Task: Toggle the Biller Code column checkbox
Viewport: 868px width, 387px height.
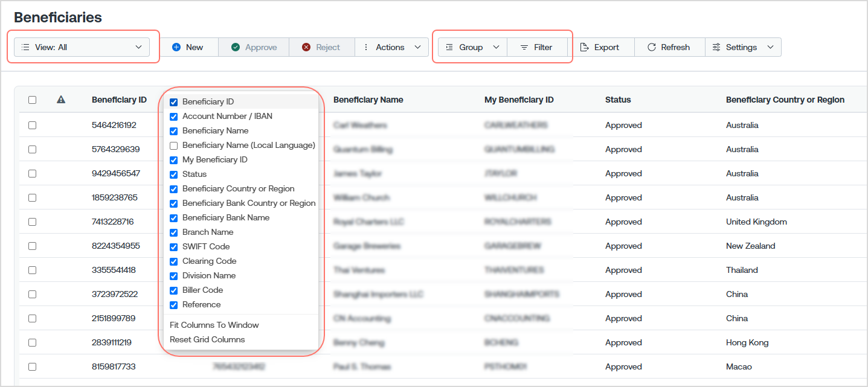Action: click(x=174, y=290)
